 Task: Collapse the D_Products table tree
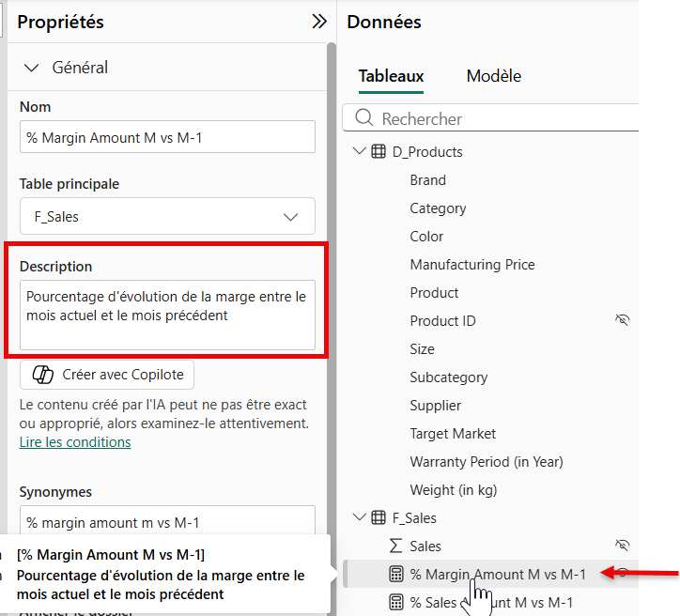pyautogui.click(x=360, y=152)
